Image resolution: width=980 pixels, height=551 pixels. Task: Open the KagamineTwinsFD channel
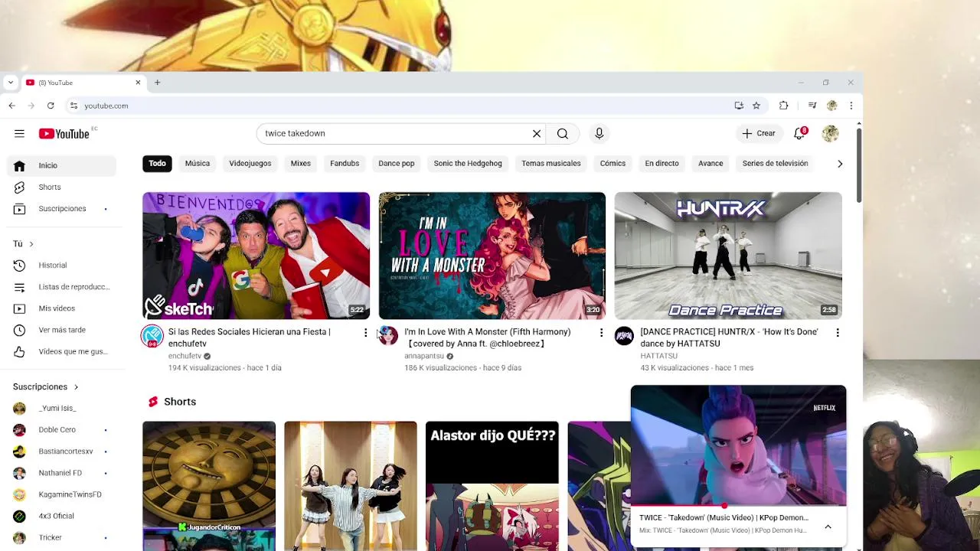pos(61,494)
